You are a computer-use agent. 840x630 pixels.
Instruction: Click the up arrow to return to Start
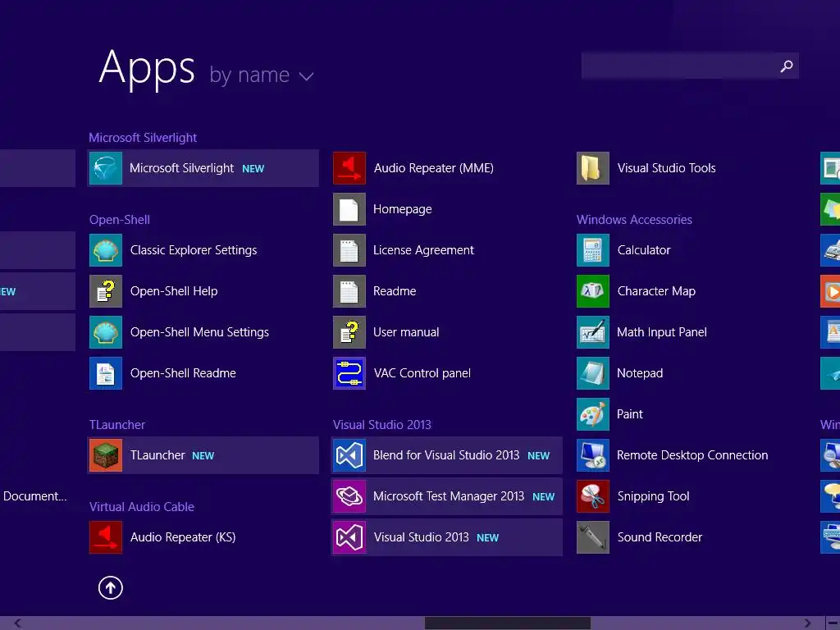point(111,587)
